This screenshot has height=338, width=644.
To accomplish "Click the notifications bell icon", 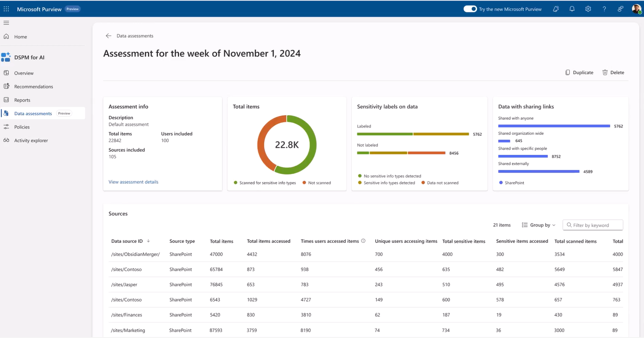I will [x=572, y=9].
